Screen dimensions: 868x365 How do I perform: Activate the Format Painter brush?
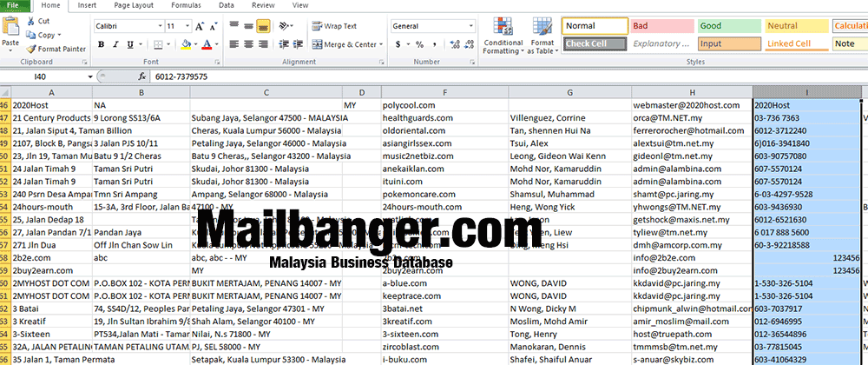tap(30, 49)
